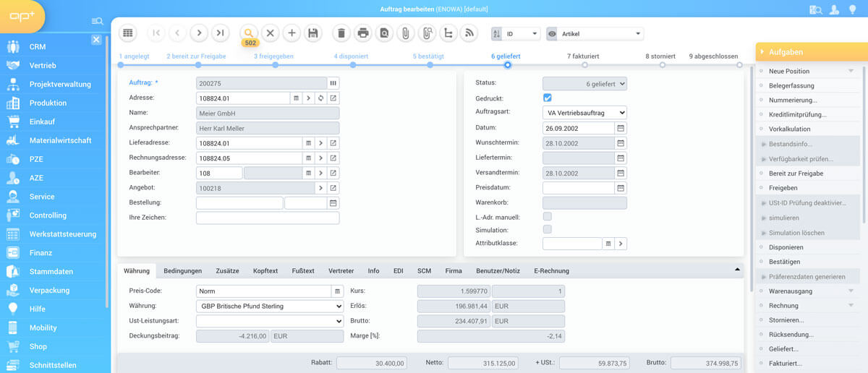Tick the Simulation checkbox
The width and height of the screenshot is (868, 373).
tap(548, 230)
